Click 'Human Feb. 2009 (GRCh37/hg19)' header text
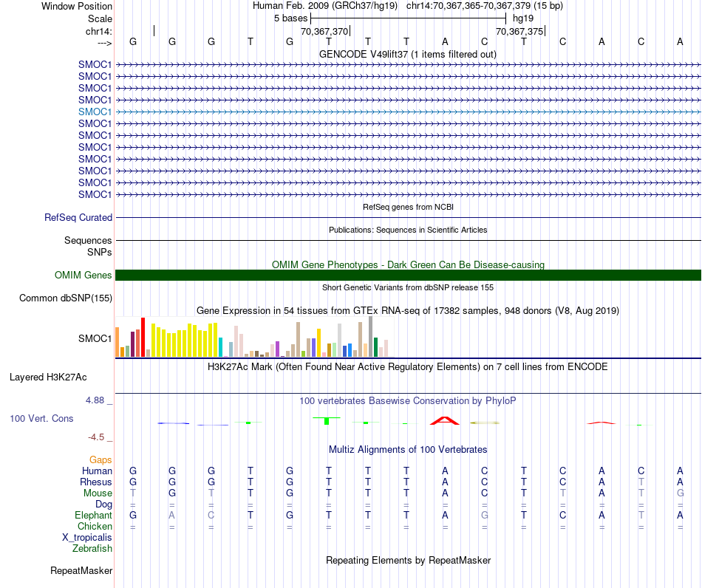The width and height of the screenshot is (702, 588). coord(325,6)
